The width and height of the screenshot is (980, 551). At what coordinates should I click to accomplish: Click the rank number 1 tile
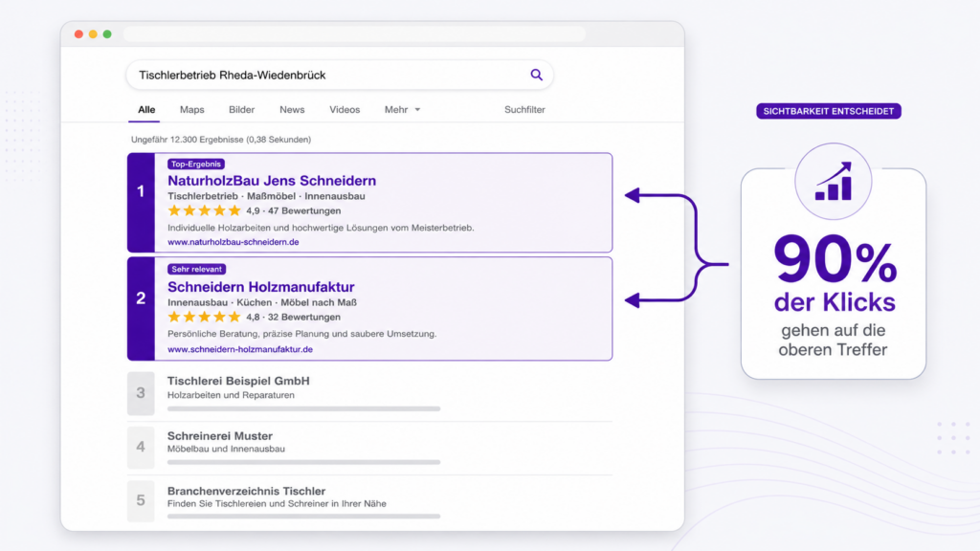pos(141,203)
